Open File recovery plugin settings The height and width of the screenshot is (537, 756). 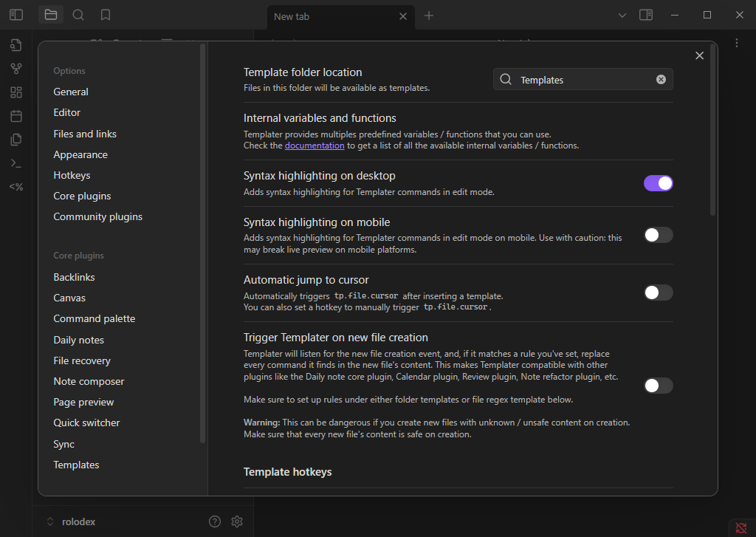[82, 360]
